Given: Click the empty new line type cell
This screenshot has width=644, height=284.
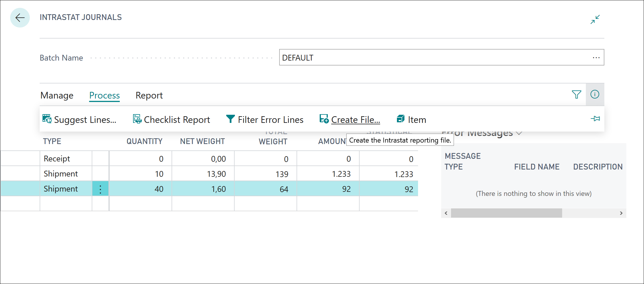Looking at the screenshot, I should pos(66,204).
